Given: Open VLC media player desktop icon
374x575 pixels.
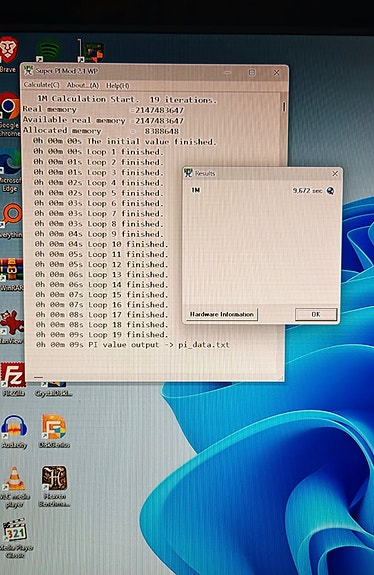Looking at the screenshot, I should (15, 486).
